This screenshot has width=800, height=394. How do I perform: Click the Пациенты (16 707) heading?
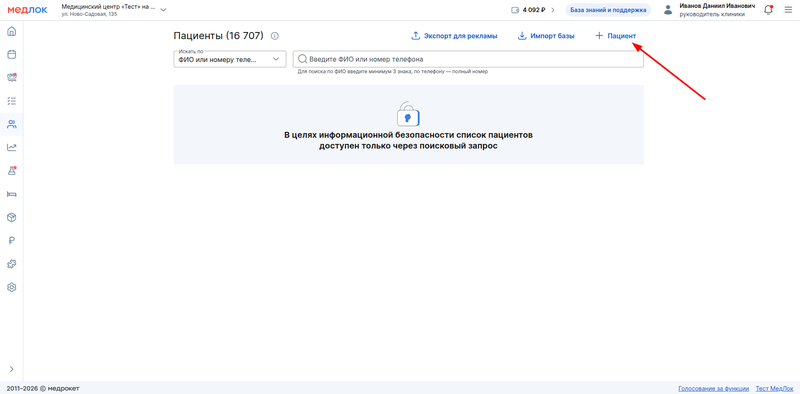pos(218,36)
